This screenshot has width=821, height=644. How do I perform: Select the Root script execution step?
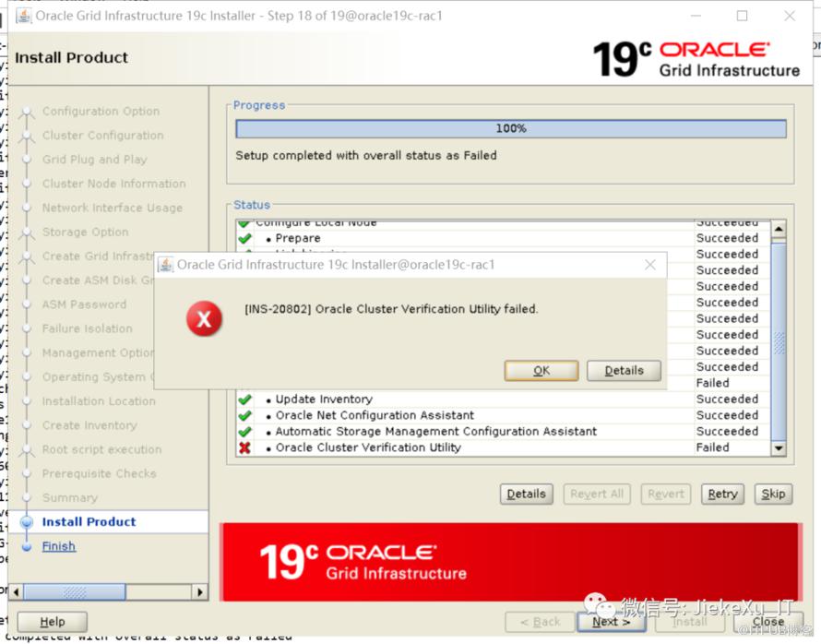tap(101, 449)
